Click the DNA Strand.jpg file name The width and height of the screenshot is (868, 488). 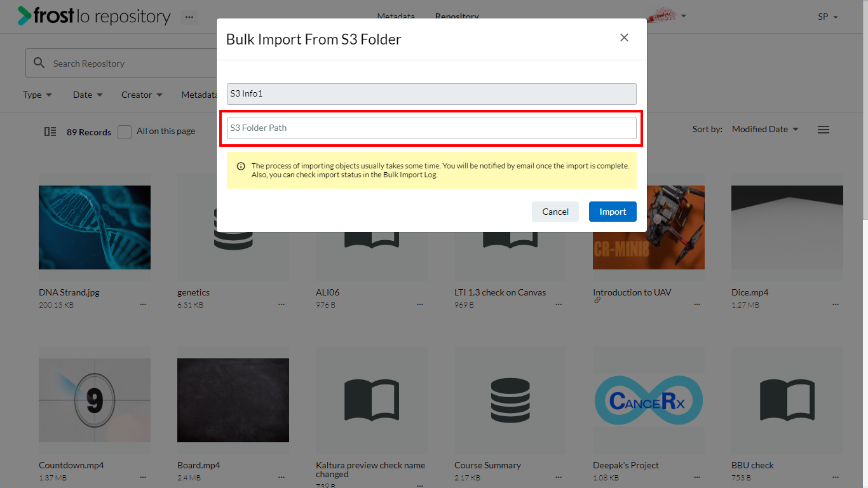[x=69, y=292]
